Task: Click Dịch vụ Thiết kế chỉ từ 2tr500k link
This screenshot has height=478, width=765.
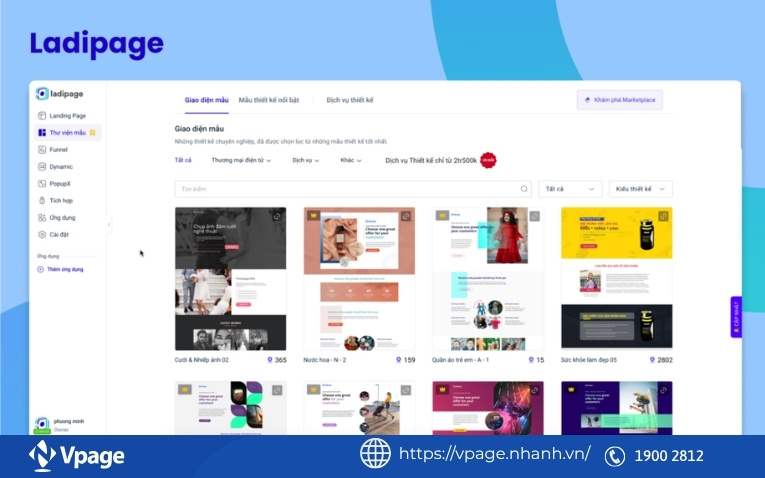Action: (x=431, y=160)
